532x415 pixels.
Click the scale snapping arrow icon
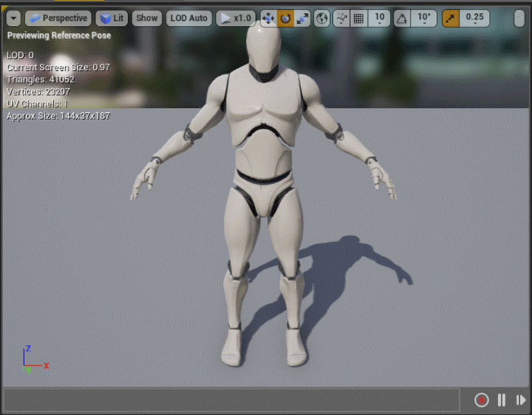451,18
